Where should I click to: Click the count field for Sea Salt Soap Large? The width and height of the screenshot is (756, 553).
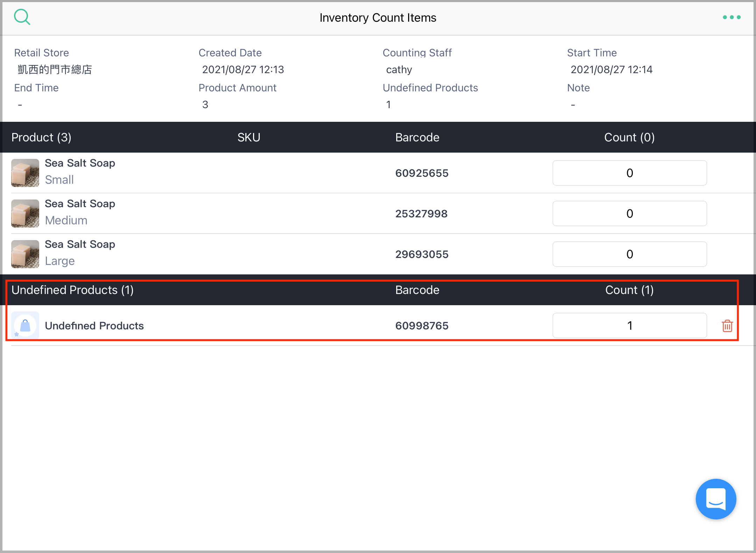[x=629, y=254]
